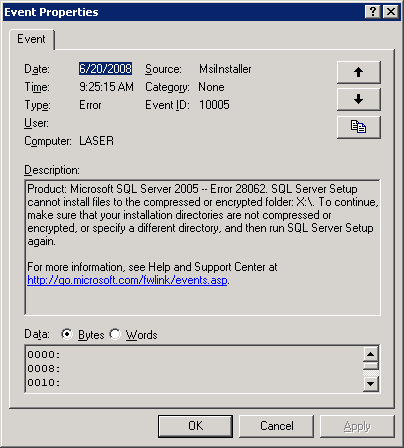The width and height of the screenshot is (404, 448).
Task: Open the question mark help button
Action: [373, 12]
